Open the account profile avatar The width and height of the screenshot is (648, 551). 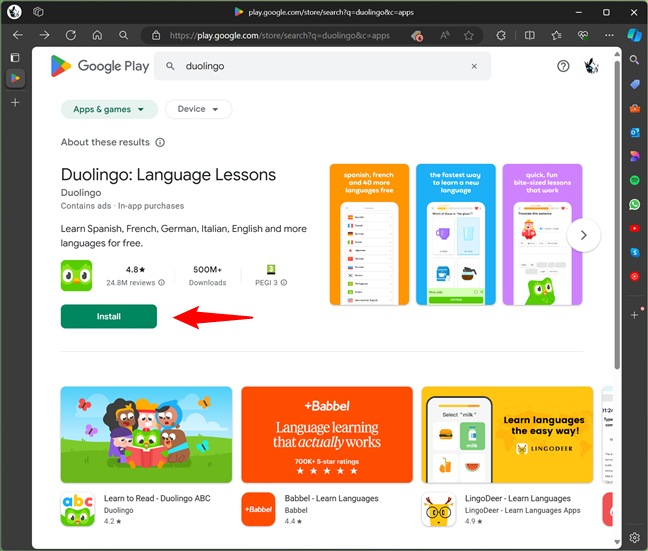pos(591,66)
